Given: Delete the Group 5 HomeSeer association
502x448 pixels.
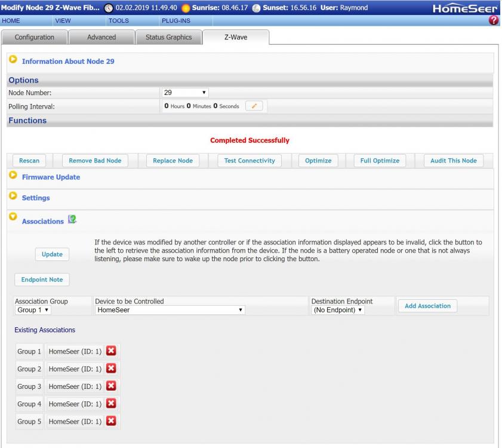Looking at the screenshot, I should coord(110,422).
